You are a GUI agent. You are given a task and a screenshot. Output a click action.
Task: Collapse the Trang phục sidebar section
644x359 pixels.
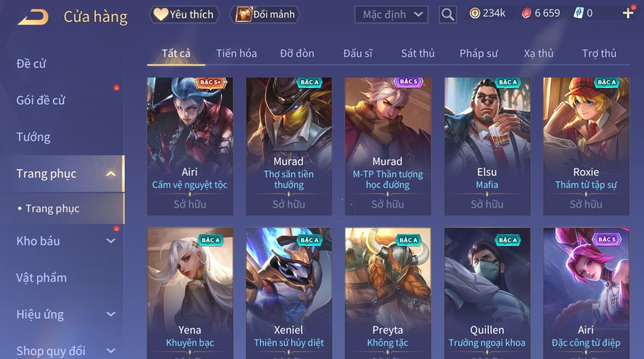111,174
